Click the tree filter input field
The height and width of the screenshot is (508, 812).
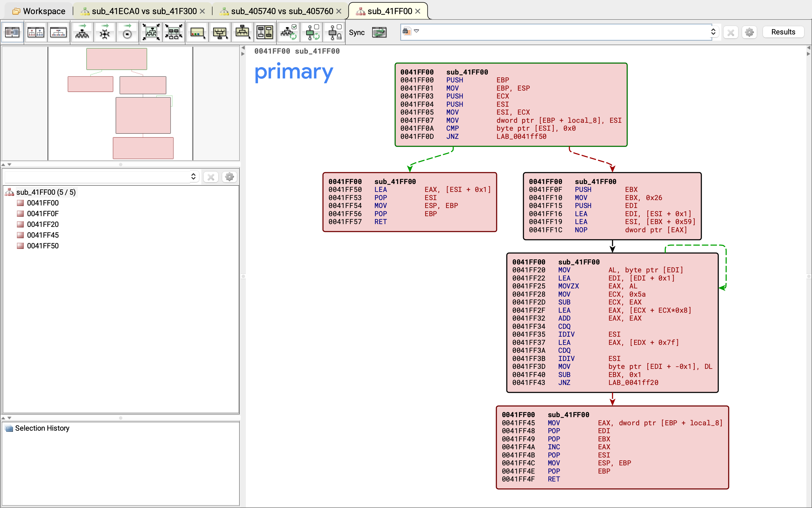97,177
